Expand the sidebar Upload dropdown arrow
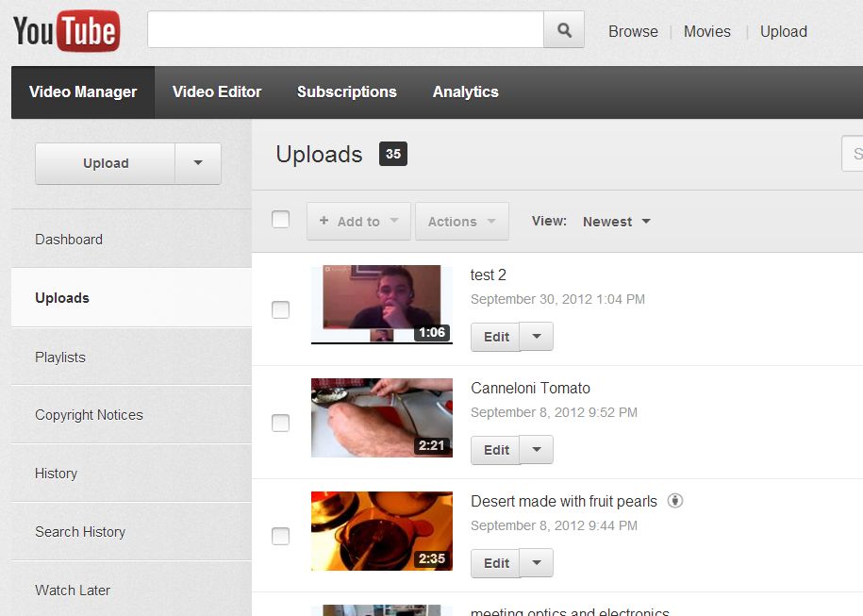 (198, 163)
